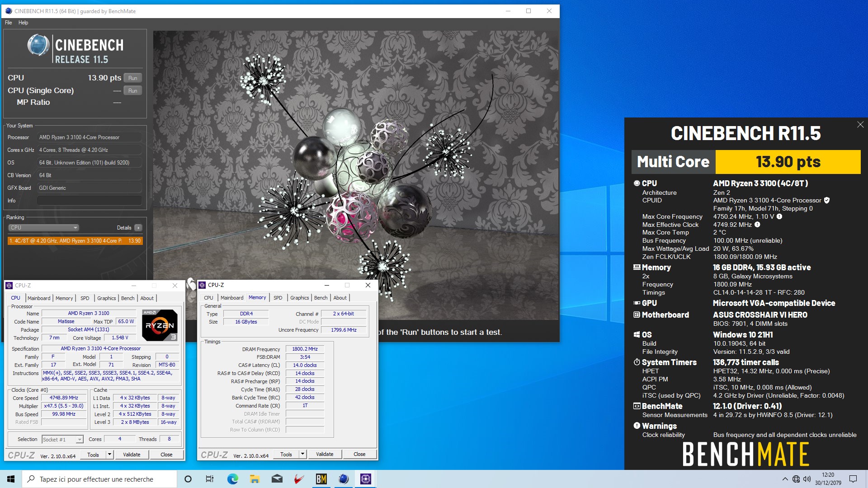Click the Info input field in Your System
868x488 pixels.
coord(90,201)
